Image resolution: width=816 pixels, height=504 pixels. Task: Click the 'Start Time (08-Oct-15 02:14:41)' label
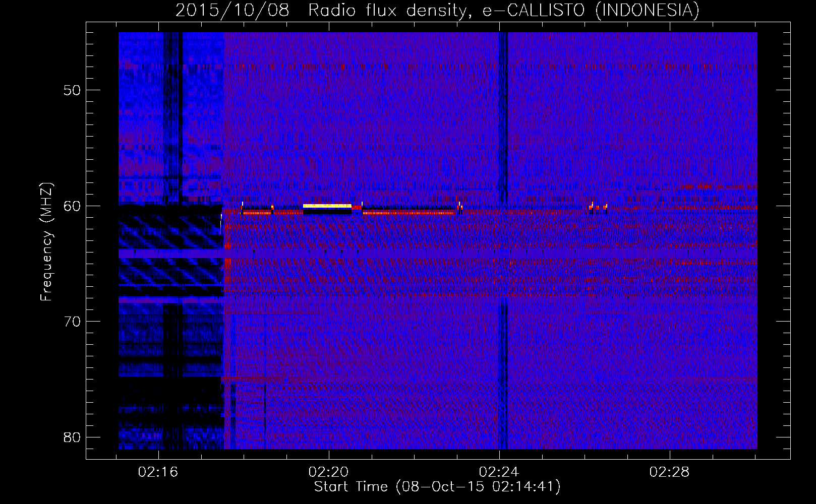[x=437, y=486]
